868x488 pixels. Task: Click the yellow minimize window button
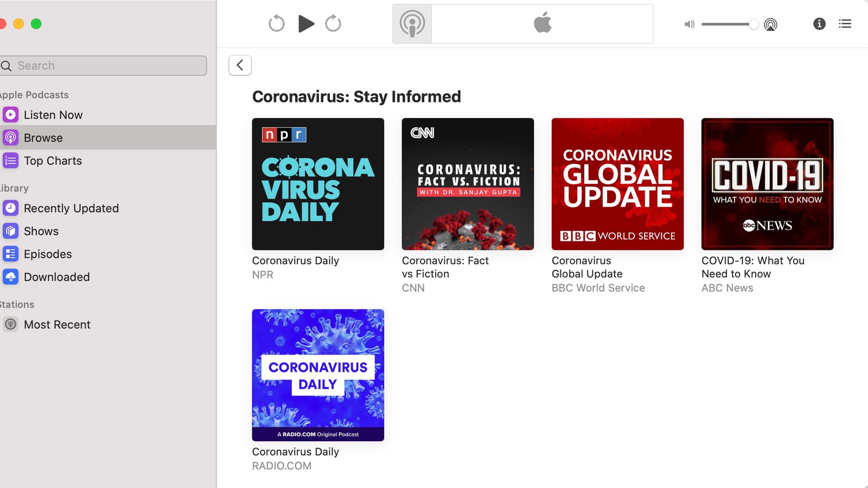[18, 24]
